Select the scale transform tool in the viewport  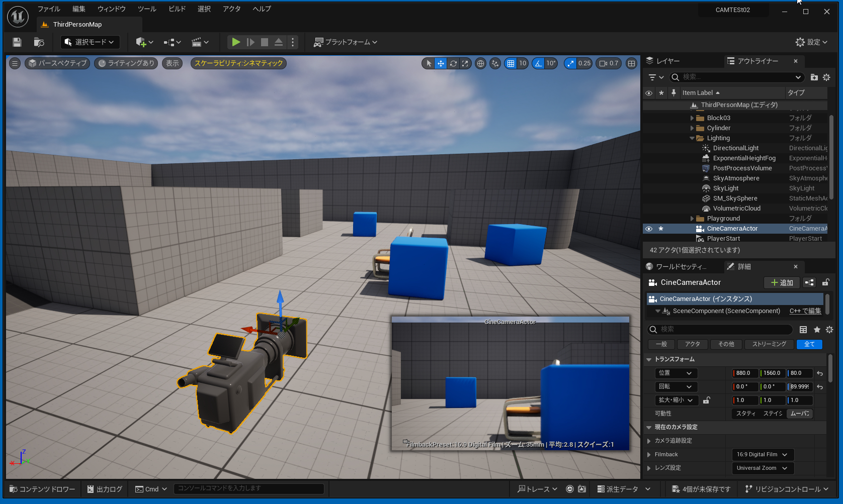tap(465, 63)
